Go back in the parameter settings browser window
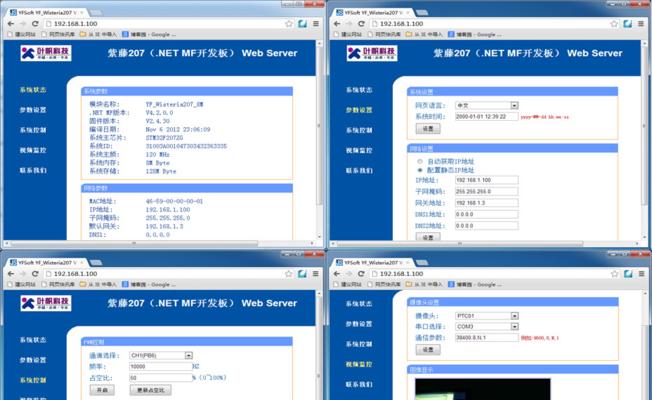652x400 pixels. coord(337,24)
